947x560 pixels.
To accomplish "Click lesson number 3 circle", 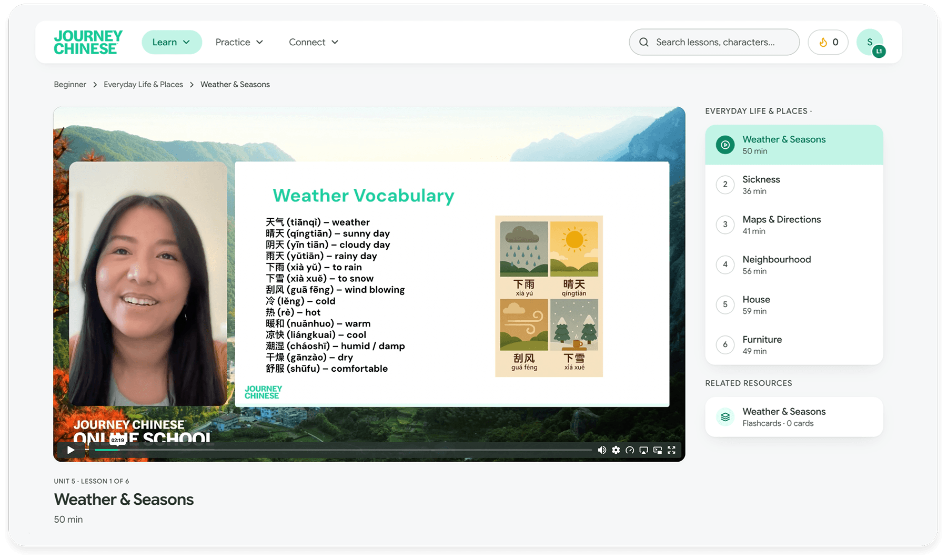I will (725, 225).
